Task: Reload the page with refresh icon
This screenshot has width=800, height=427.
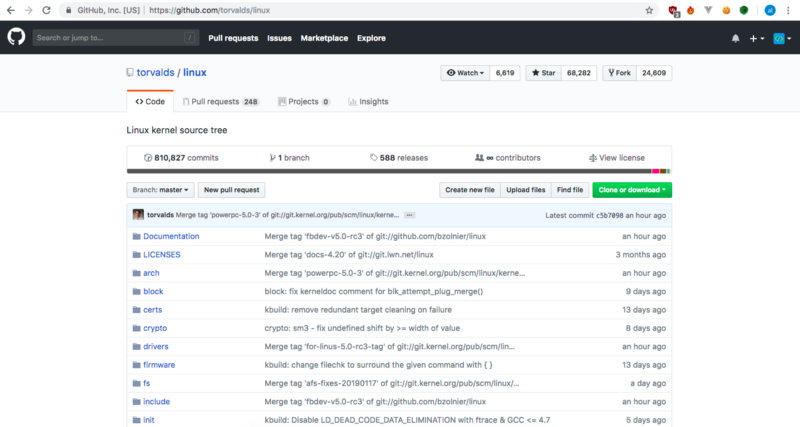Action: point(46,10)
